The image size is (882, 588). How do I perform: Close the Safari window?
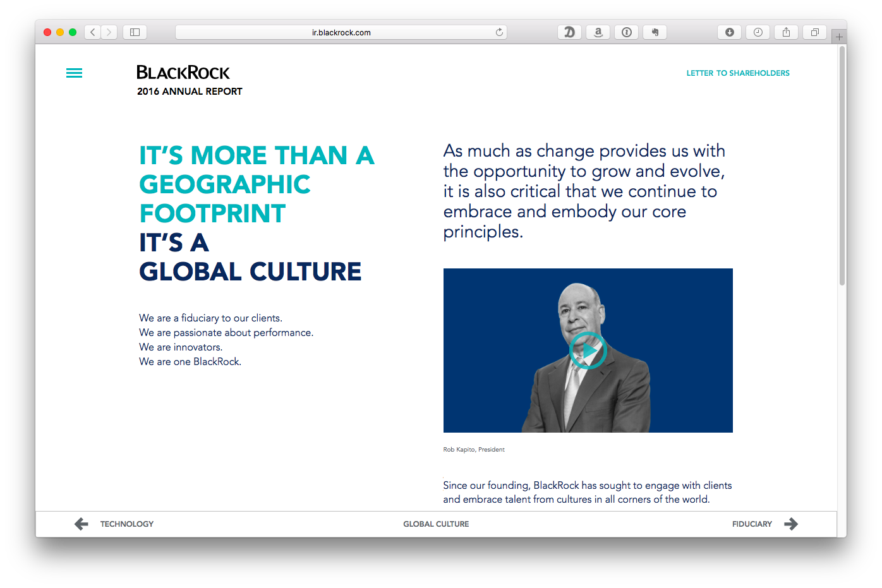click(x=47, y=32)
